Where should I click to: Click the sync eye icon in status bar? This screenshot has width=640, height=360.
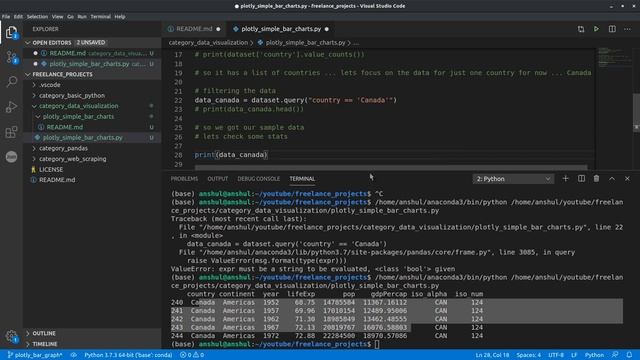click(73, 355)
